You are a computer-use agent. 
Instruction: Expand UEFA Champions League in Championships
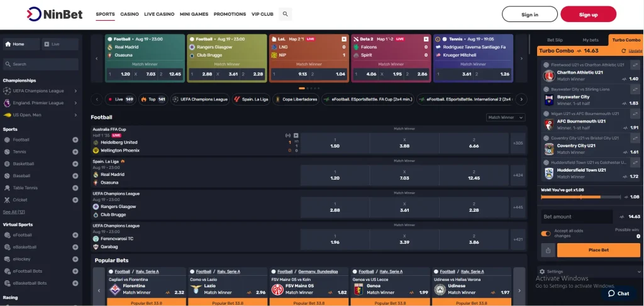(x=75, y=91)
